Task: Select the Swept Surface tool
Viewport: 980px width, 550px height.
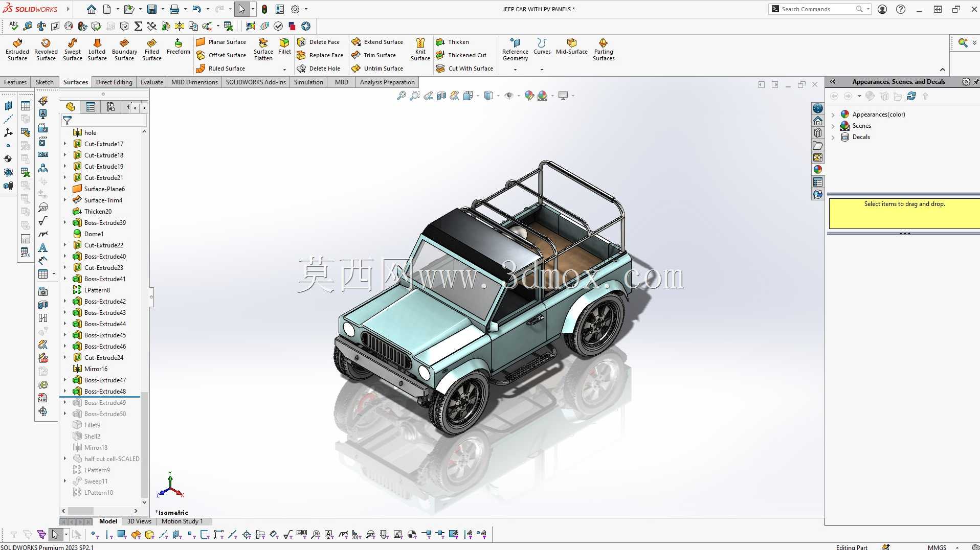Action: [x=73, y=50]
